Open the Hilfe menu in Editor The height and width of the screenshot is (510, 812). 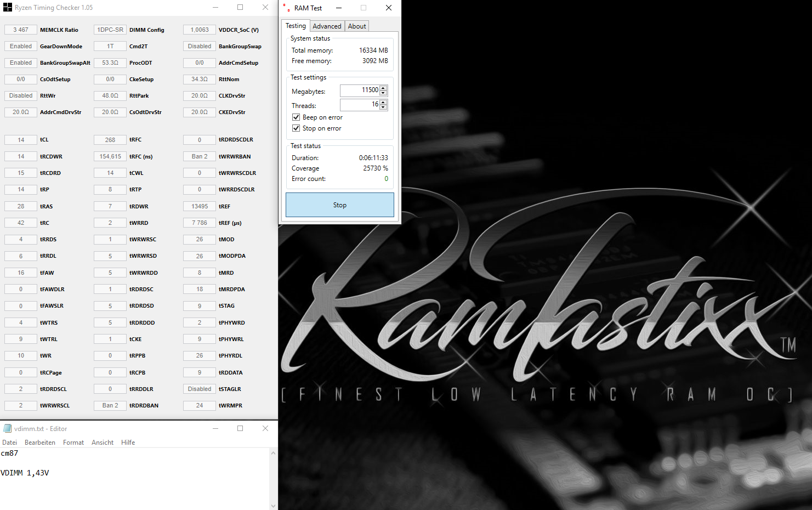point(128,443)
